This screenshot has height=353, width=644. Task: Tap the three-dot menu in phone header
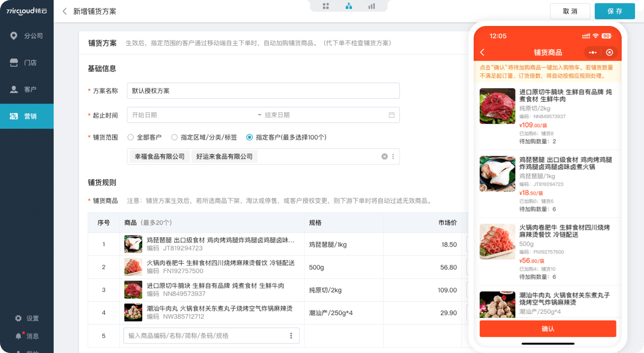tap(593, 52)
